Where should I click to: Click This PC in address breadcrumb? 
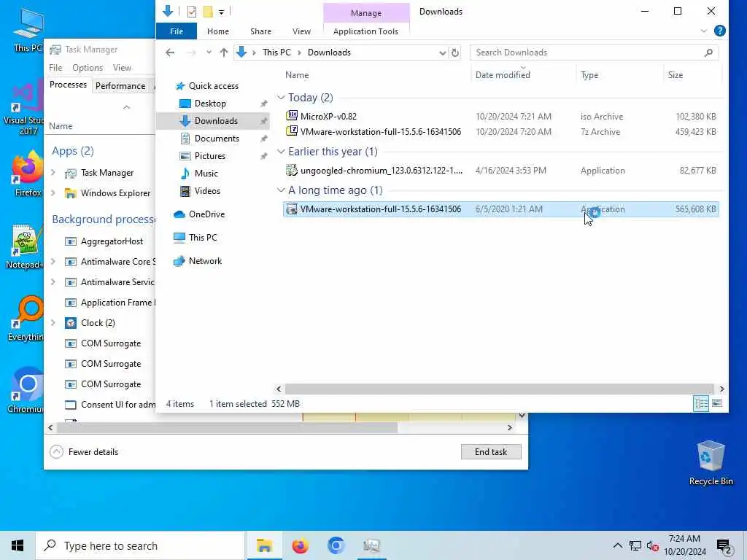(276, 52)
